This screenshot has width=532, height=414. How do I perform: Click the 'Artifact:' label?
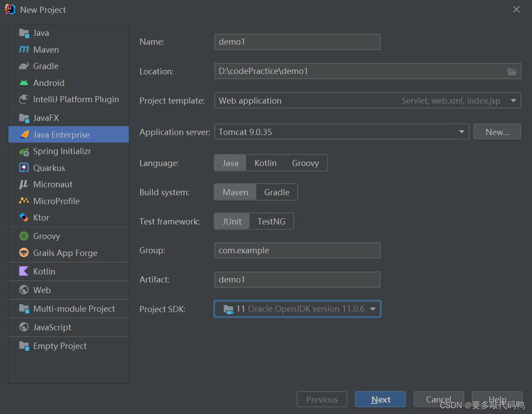click(x=154, y=279)
